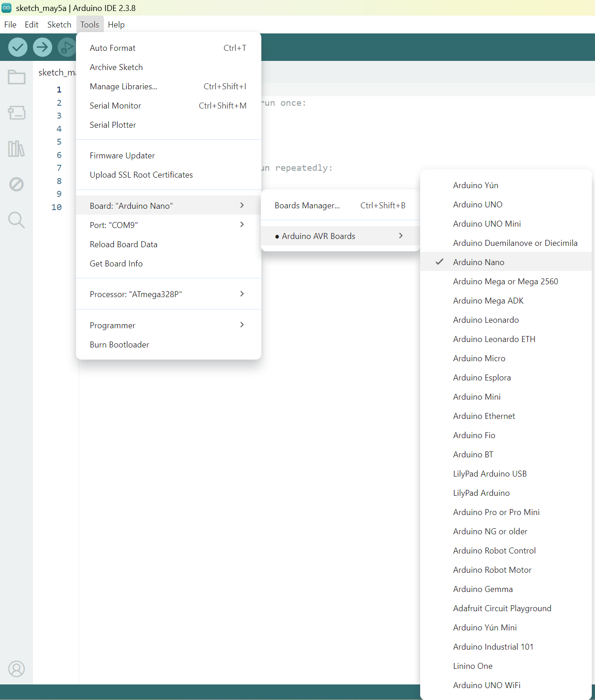Viewport: 595px width, 700px height.
Task: Open the Sketchbook folder sidebar icon
Action: coord(16,77)
